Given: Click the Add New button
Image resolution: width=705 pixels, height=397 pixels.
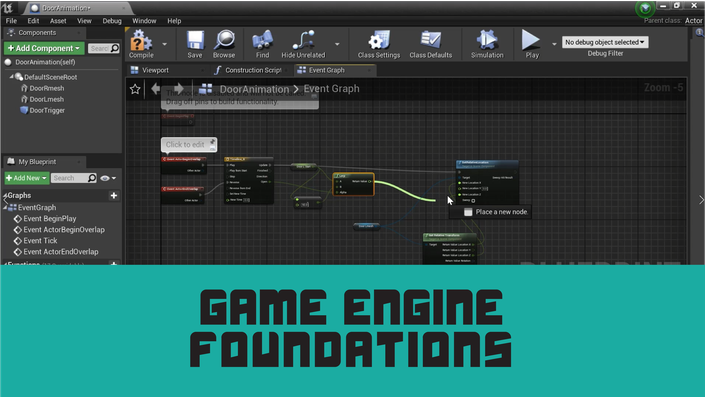Looking at the screenshot, I should [x=27, y=178].
